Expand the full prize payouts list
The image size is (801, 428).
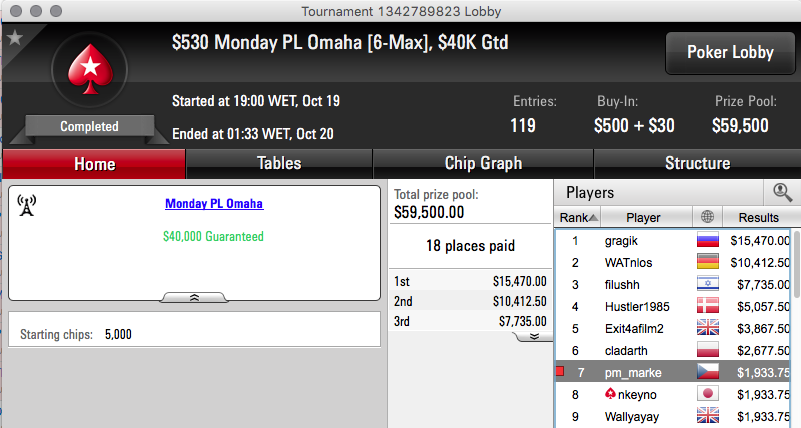pyautogui.click(x=534, y=337)
